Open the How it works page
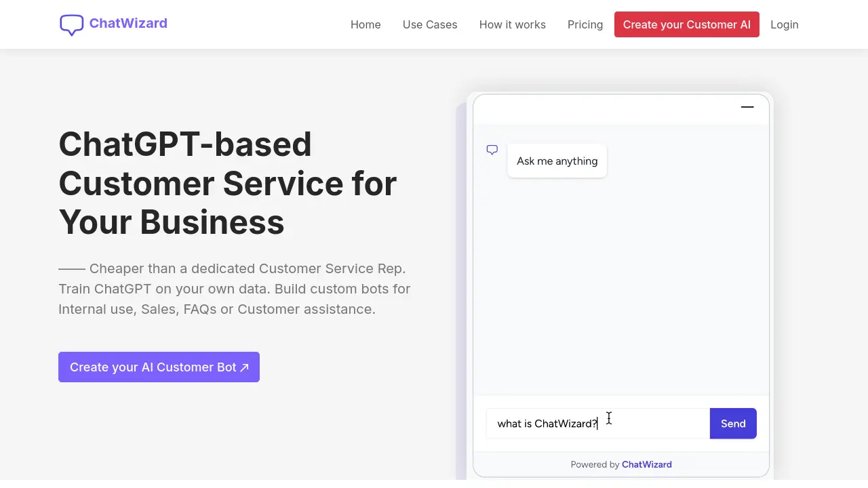Viewport: 868px width, 488px height. 513,24
